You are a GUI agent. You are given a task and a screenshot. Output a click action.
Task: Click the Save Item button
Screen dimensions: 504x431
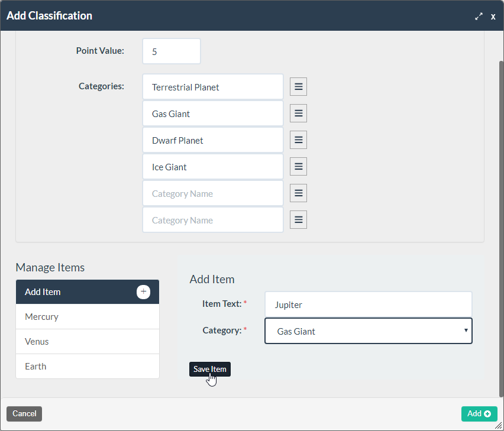(210, 370)
